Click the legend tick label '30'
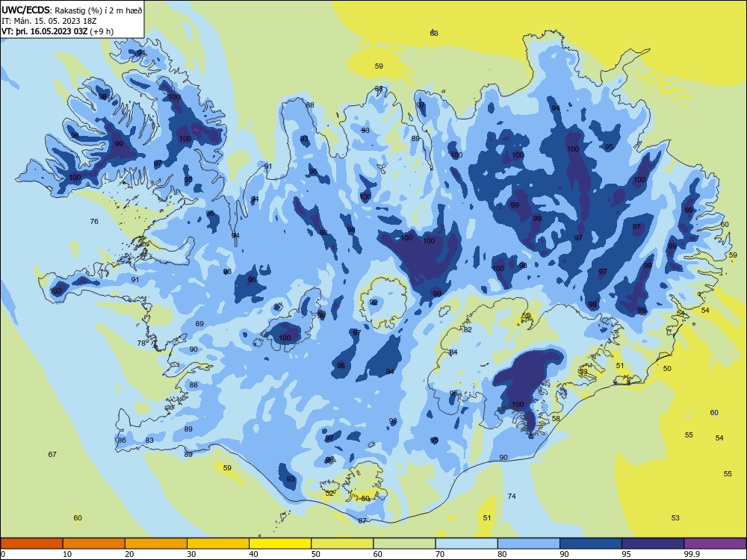747x560 pixels. (191, 554)
